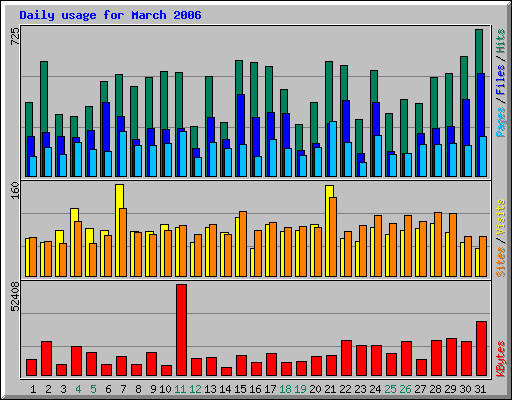Click day label 16 on the x-axis
The width and height of the screenshot is (512, 400).
point(255,389)
